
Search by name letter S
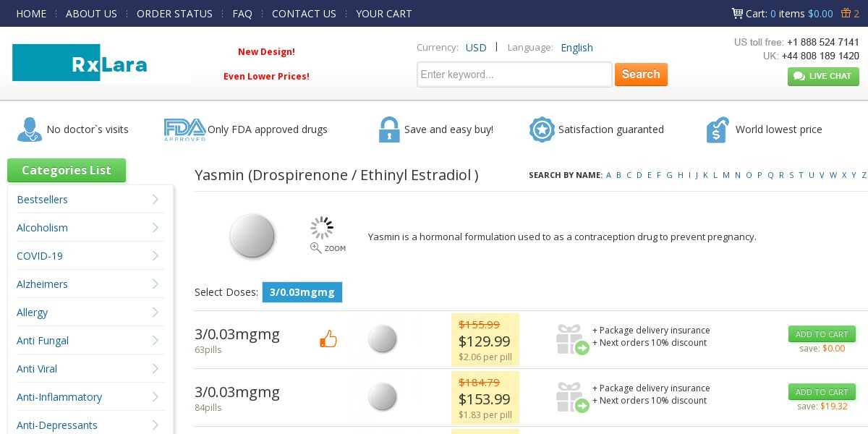coord(791,175)
